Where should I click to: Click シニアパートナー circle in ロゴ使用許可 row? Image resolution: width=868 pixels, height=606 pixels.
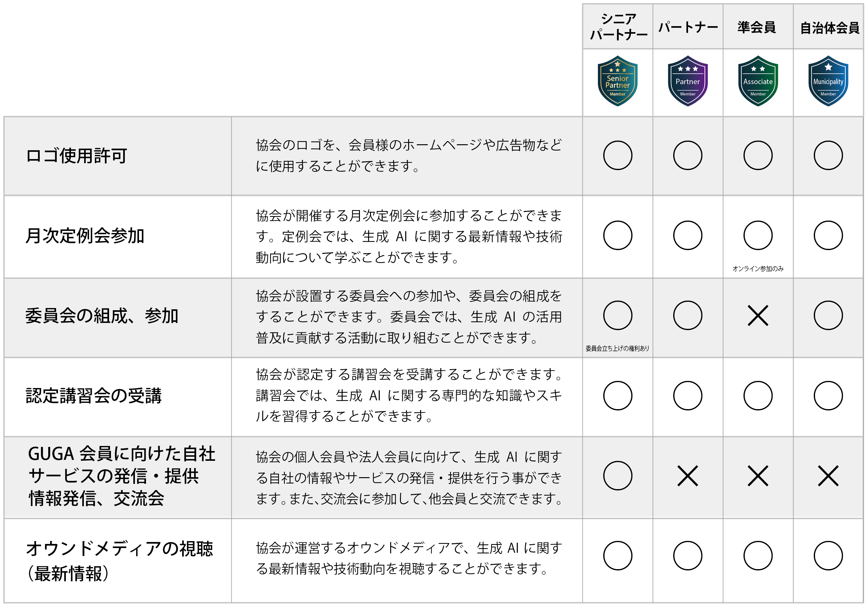[x=617, y=155]
